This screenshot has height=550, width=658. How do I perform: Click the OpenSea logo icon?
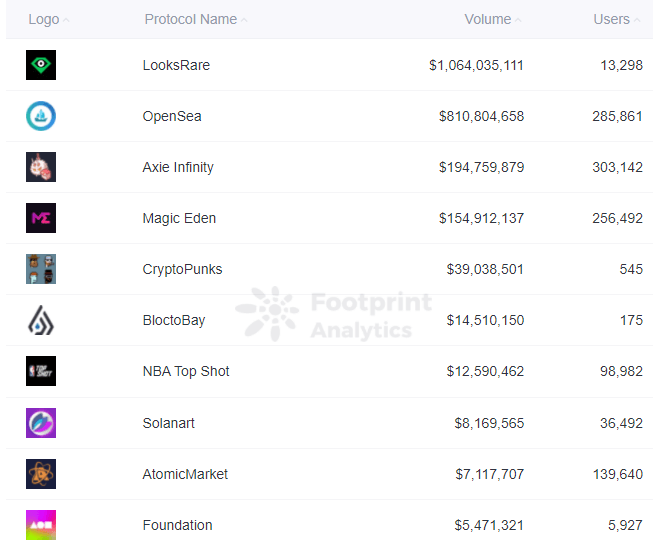tap(41, 116)
